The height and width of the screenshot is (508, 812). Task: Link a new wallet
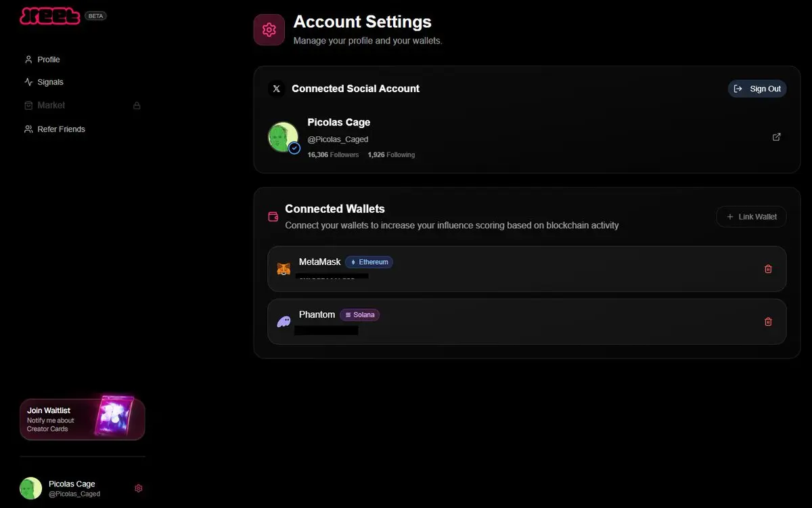tap(751, 217)
